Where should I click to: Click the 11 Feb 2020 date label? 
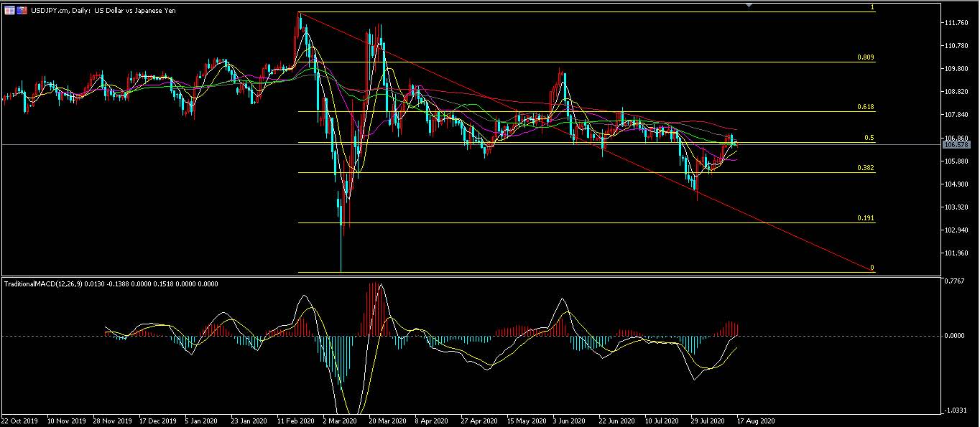click(x=295, y=421)
